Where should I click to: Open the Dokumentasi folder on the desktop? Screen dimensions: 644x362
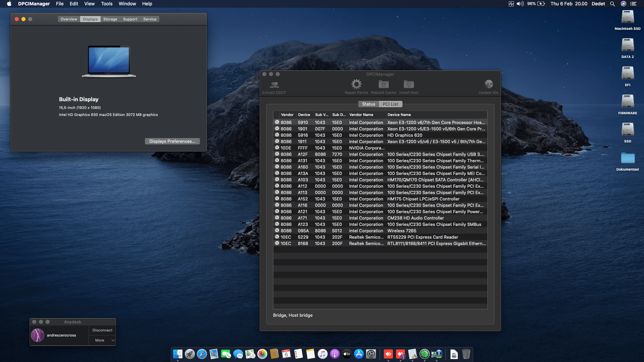(x=628, y=158)
